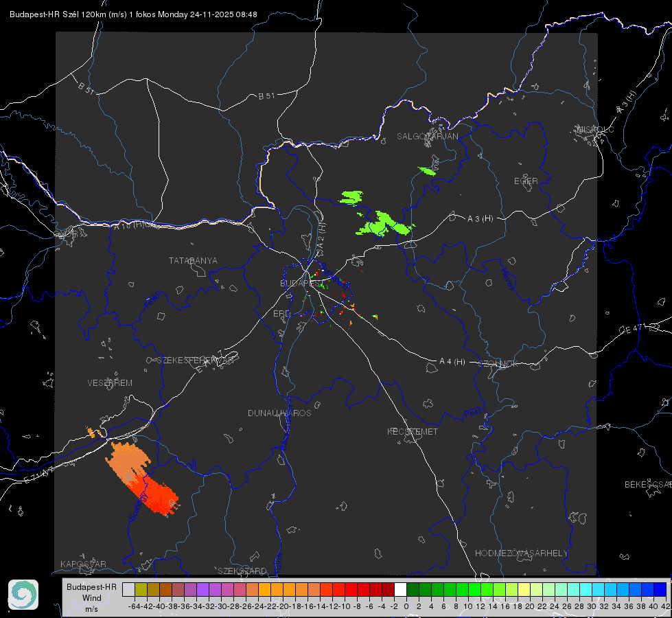The width and height of the screenshot is (672, 618).
Task: Click the A 4 (H) road label
Action: pos(452,362)
